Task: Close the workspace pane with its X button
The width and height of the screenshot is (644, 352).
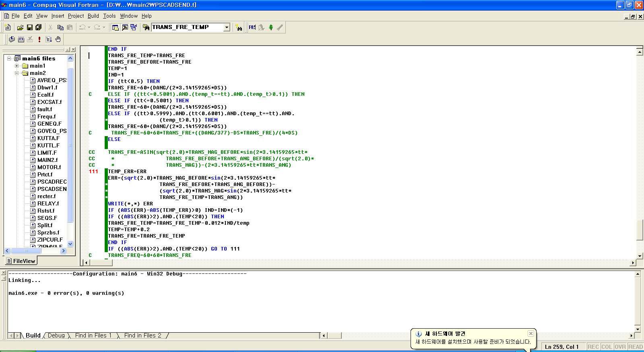Action: coord(73,50)
